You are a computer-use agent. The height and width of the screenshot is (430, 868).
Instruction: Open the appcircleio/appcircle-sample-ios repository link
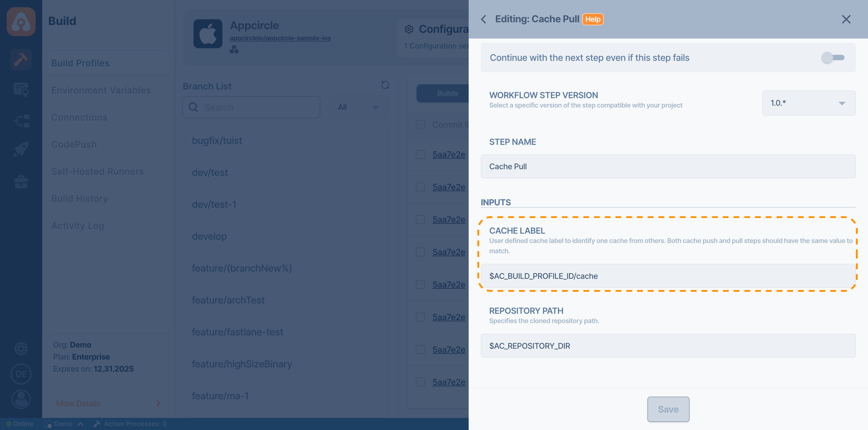tap(280, 38)
